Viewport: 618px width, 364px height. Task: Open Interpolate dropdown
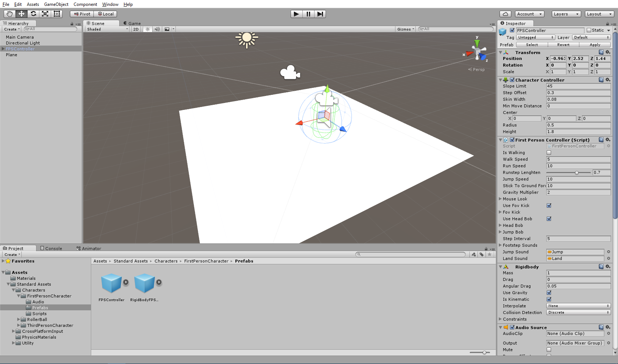(578, 306)
